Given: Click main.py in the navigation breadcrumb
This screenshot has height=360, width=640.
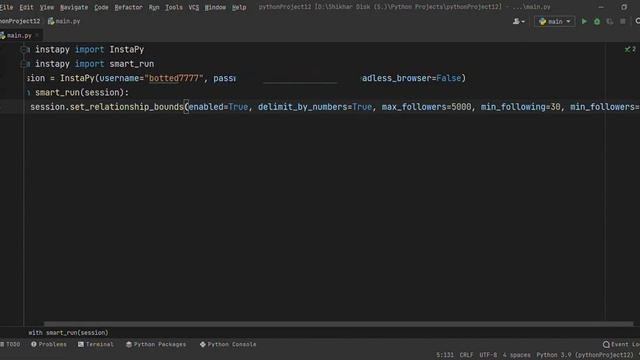Looking at the screenshot, I should point(64,21).
